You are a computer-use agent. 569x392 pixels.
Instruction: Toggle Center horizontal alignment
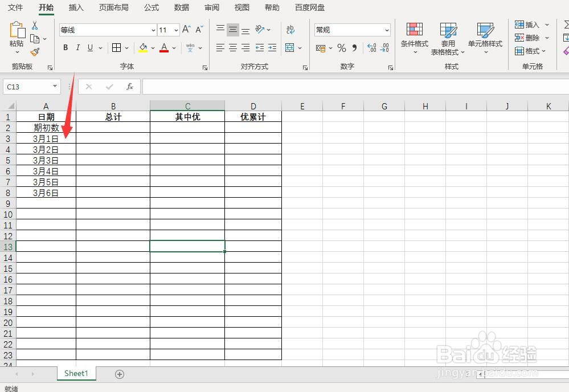(x=233, y=47)
